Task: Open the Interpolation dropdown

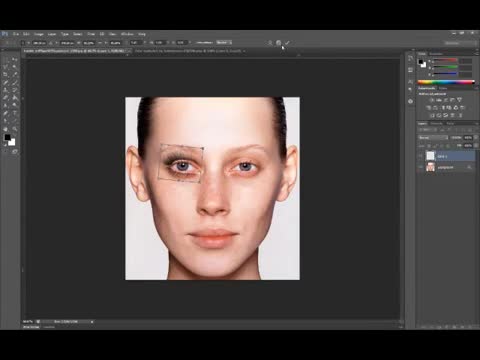Action: (224, 43)
